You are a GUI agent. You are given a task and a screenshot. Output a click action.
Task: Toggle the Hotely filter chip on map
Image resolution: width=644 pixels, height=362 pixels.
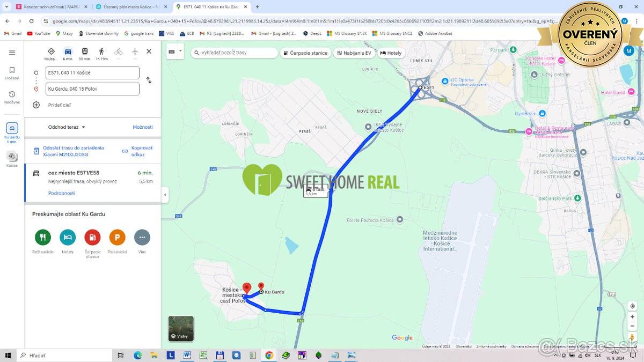tap(391, 53)
